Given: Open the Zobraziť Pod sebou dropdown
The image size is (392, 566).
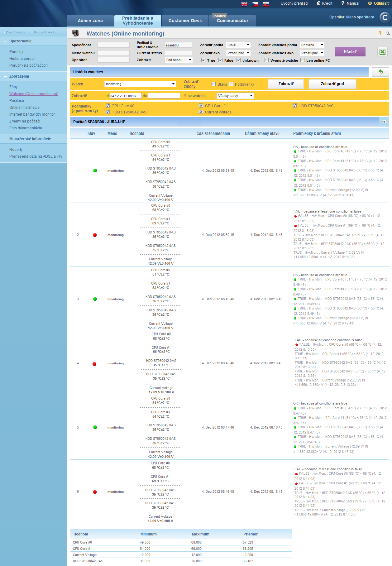Looking at the screenshot, I should (179, 60).
